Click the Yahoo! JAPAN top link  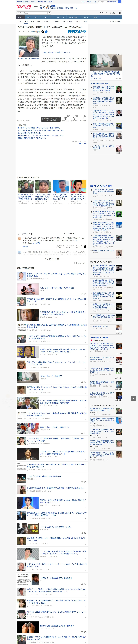click(x=86, y=2)
